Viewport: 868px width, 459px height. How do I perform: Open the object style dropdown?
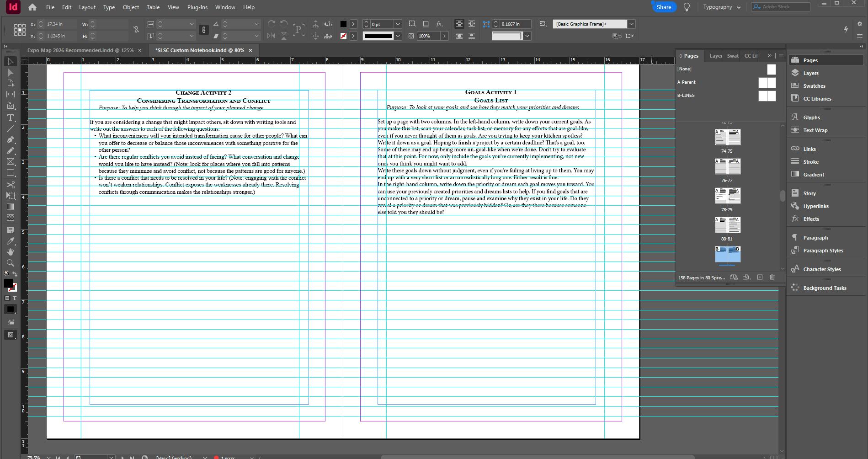631,24
